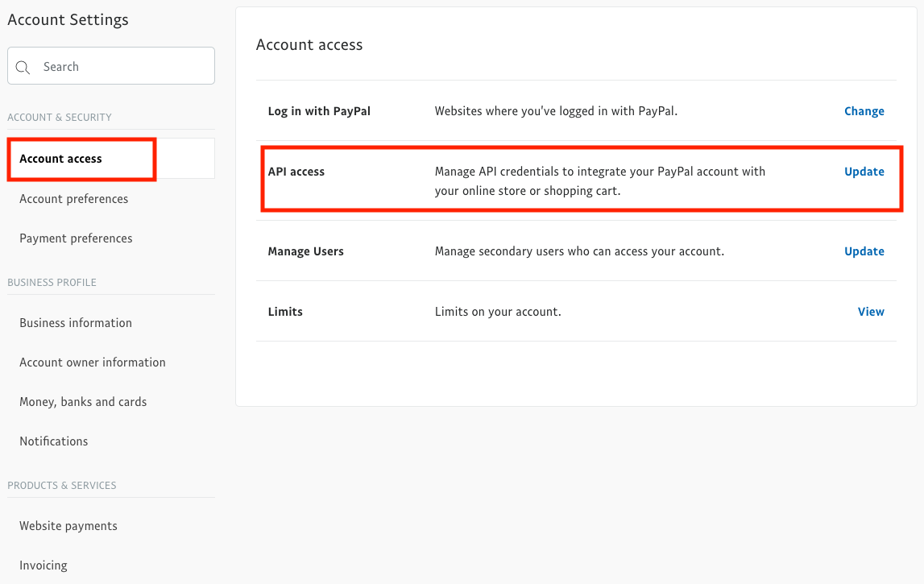Viewport: 924px width, 584px height.
Task: Go to Website payments
Action: pyautogui.click(x=68, y=526)
